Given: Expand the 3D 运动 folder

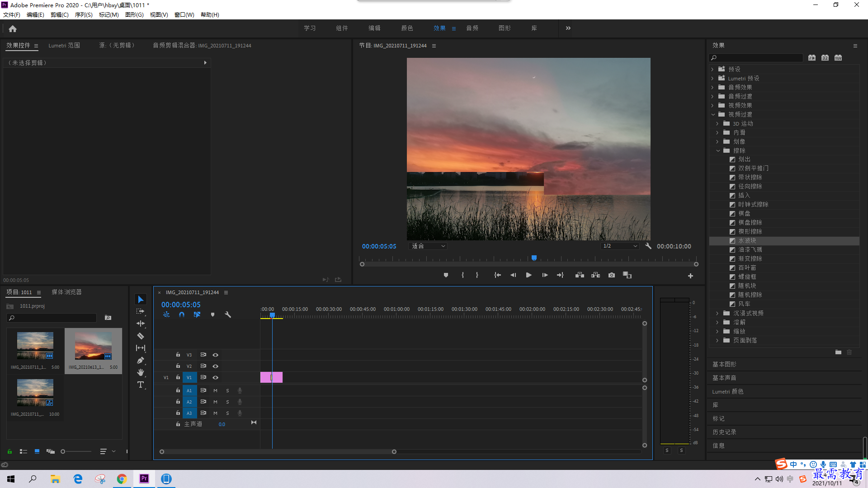Looking at the screenshot, I should [718, 123].
